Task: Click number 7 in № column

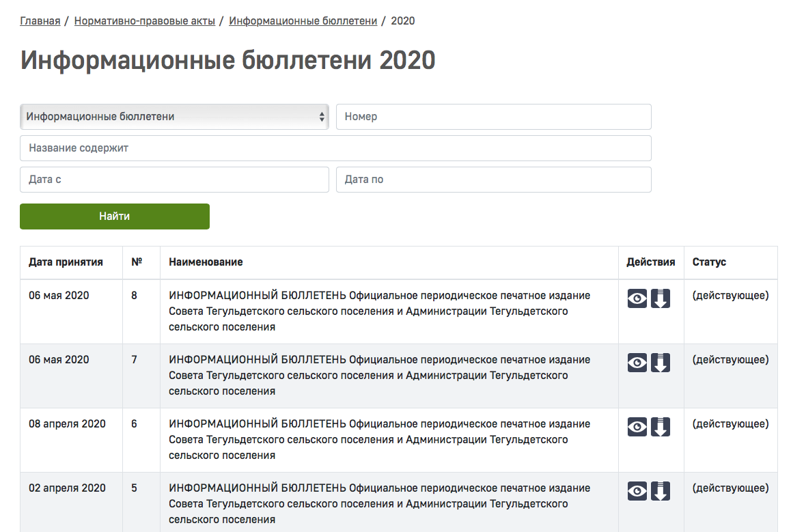Action: pos(134,359)
